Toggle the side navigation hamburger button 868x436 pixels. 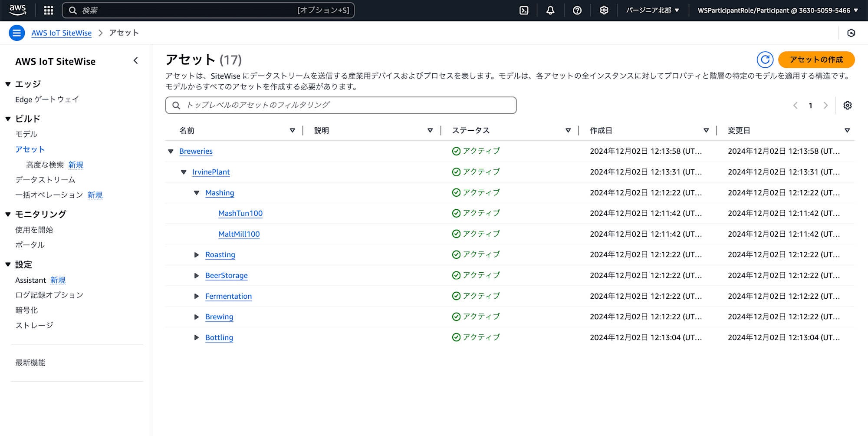(16, 33)
